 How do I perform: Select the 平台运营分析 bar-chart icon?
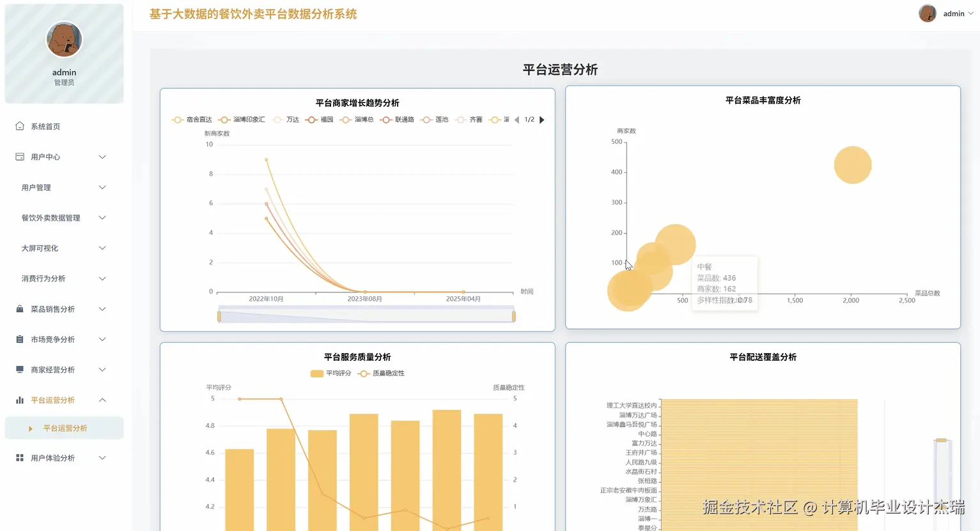[19, 400]
